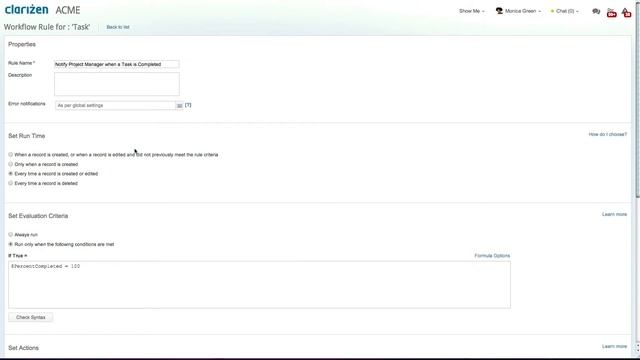The height and width of the screenshot is (360, 640).
Task: Click the 'Set Run Time' heading
Action: click(x=27, y=136)
